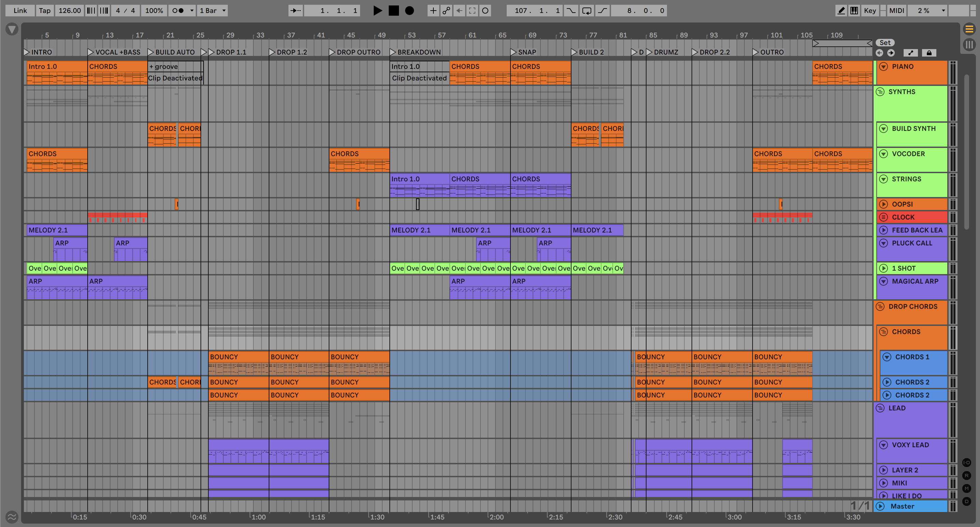Click the Set locator button

coord(885,43)
